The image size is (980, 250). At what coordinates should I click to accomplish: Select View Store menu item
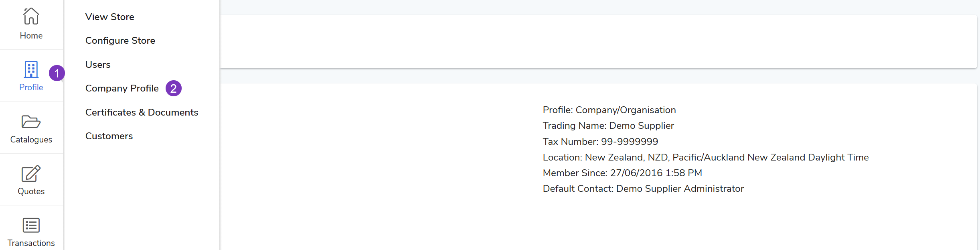[110, 17]
